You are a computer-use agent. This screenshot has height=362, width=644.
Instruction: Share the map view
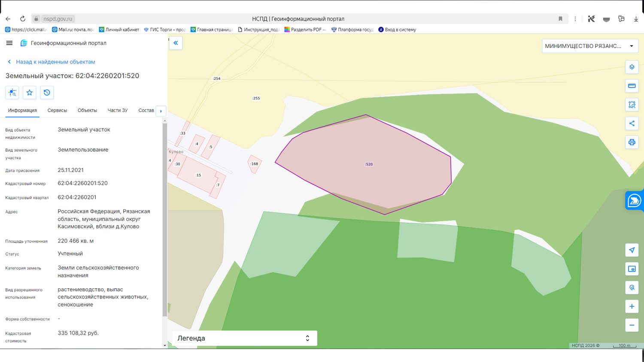pos(632,124)
